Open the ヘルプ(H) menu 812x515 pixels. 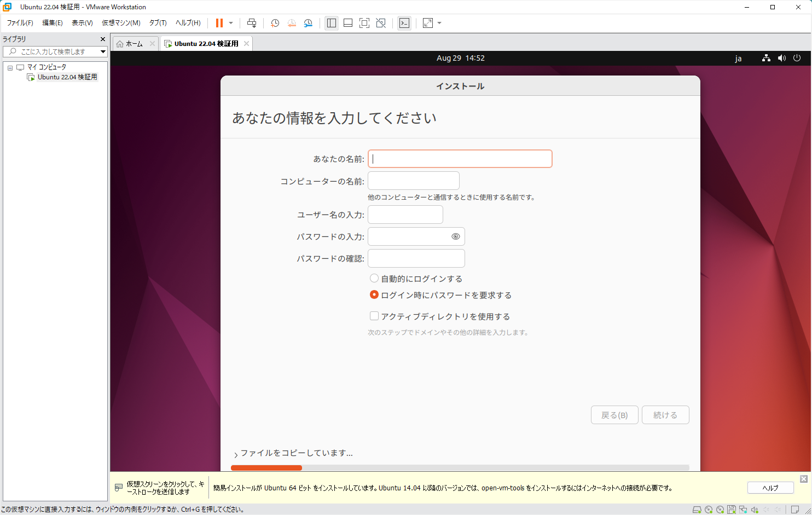point(188,23)
